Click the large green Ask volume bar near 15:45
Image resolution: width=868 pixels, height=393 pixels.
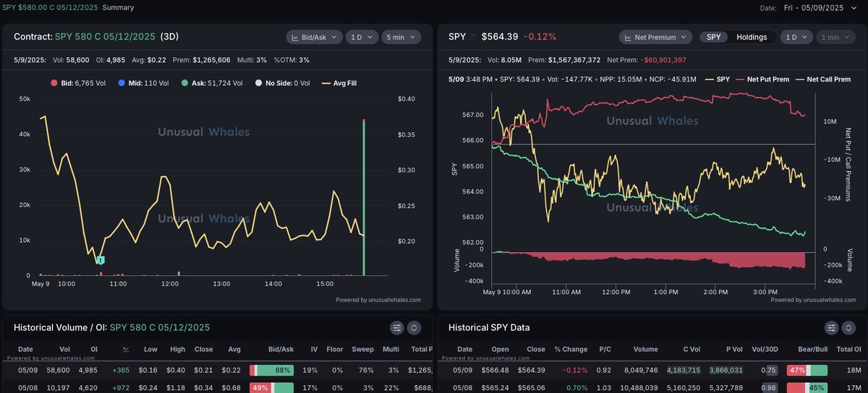[364, 197]
